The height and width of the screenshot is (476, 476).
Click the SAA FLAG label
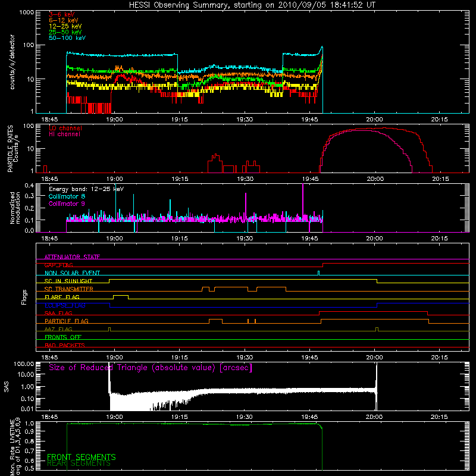pyautogui.click(x=58, y=313)
